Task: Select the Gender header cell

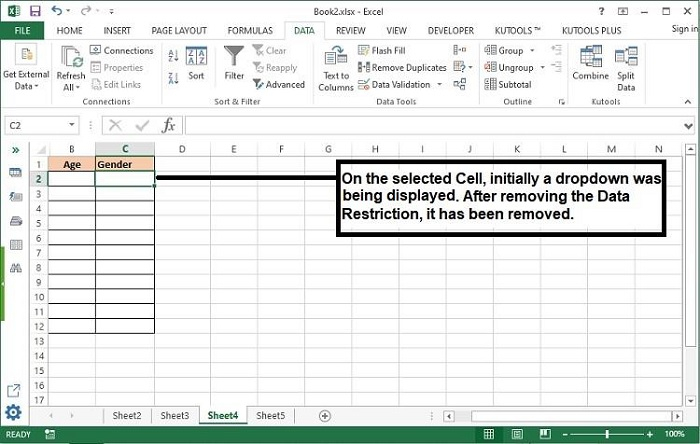Action: tap(125, 164)
